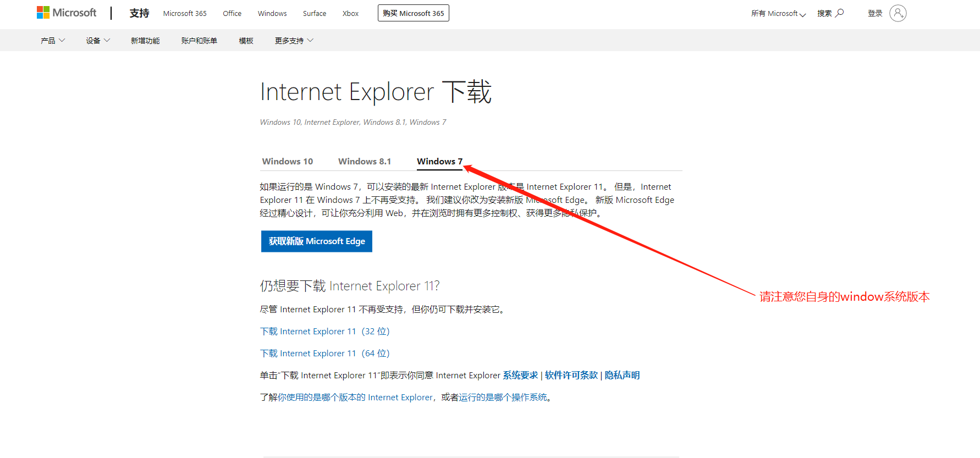Switch to the Windows 8.1 tab
Image resolution: width=980 pixels, height=458 pixels.
[365, 161]
